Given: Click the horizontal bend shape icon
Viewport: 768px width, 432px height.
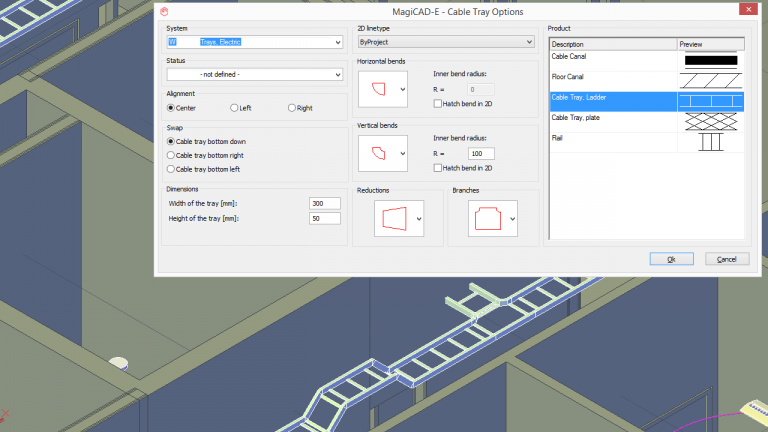Looking at the screenshot, I should point(379,89).
